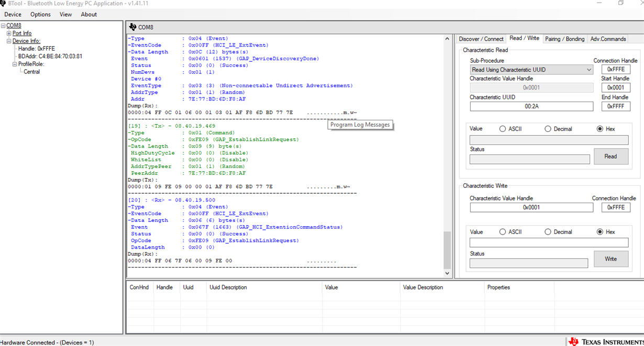This screenshot has height=346, width=644.
Task: Click the [19] : <Tx> log entry header
Action: click(172, 126)
